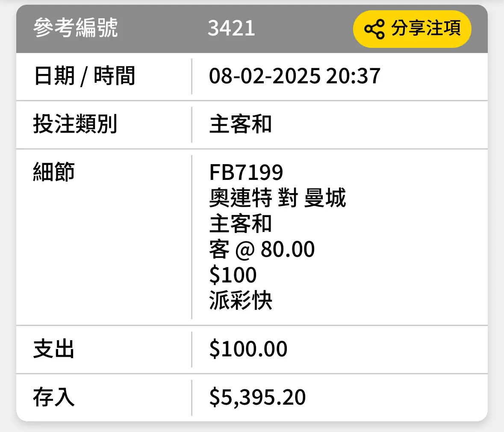The height and width of the screenshot is (432, 504).
Task: Select the $100.00 debit amount
Action: pyautogui.click(x=248, y=349)
